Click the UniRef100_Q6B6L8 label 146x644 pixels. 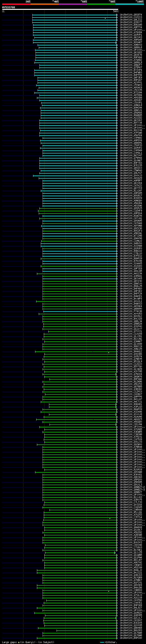(131, 48)
